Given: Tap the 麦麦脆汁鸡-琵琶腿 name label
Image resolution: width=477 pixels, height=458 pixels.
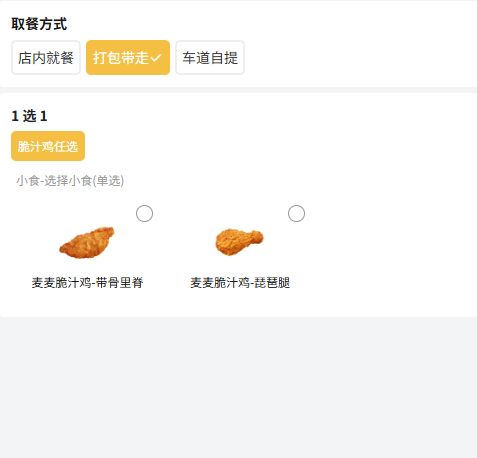Looking at the screenshot, I should coord(240,283).
